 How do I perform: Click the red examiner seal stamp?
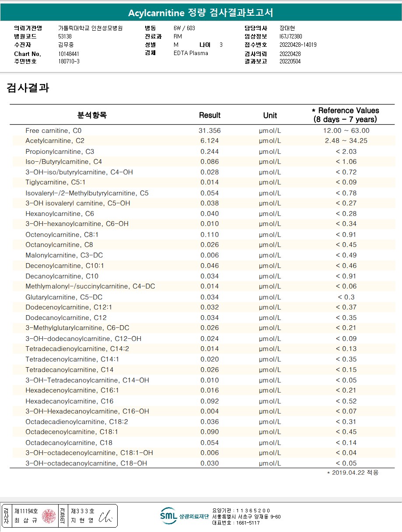click(x=49, y=516)
